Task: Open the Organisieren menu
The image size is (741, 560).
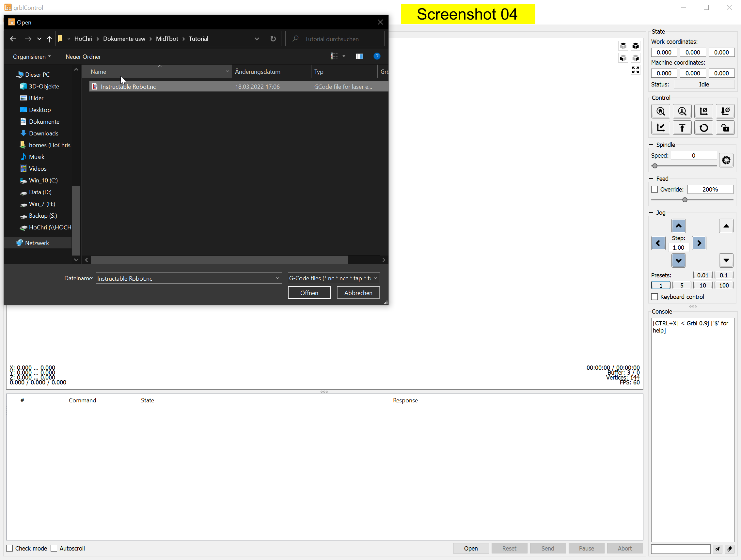Action: point(31,56)
